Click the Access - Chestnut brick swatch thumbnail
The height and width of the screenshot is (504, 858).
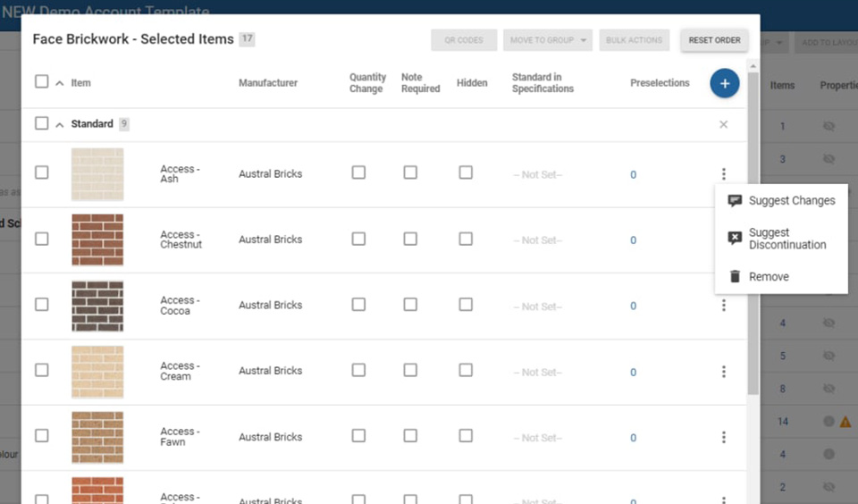(97, 239)
